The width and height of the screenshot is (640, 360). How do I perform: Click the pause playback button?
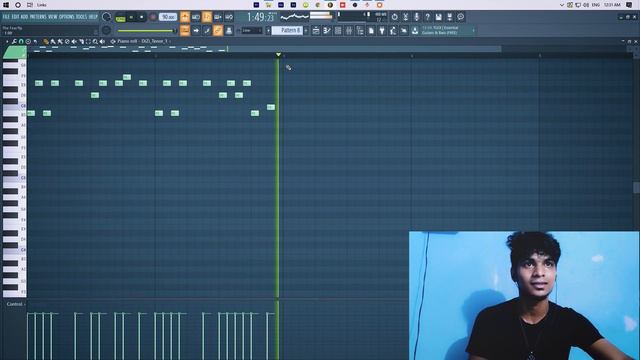click(x=131, y=17)
